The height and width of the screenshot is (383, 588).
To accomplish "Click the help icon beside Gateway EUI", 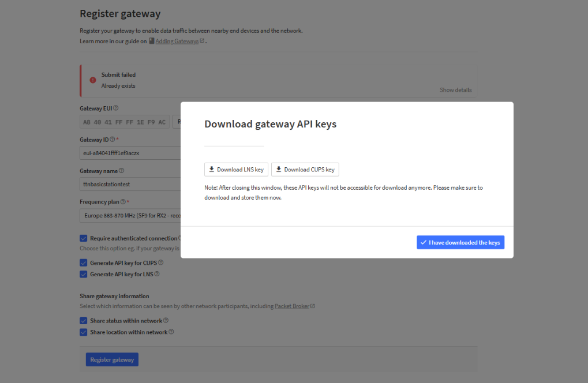I will (x=116, y=108).
